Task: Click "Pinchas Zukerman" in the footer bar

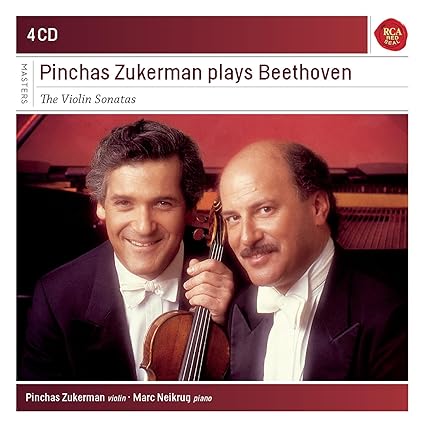Action: coord(65,397)
